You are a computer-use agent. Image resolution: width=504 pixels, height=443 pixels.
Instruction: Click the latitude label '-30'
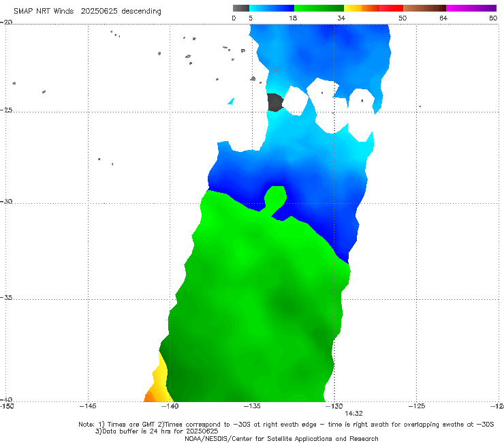pyautogui.click(x=6, y=201)
